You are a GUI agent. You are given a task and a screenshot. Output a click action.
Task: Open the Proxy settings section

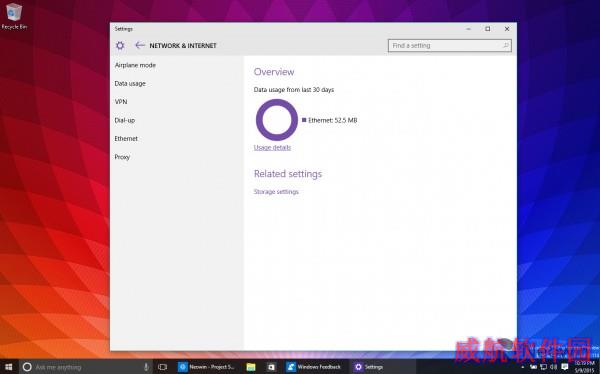[122, 157]
